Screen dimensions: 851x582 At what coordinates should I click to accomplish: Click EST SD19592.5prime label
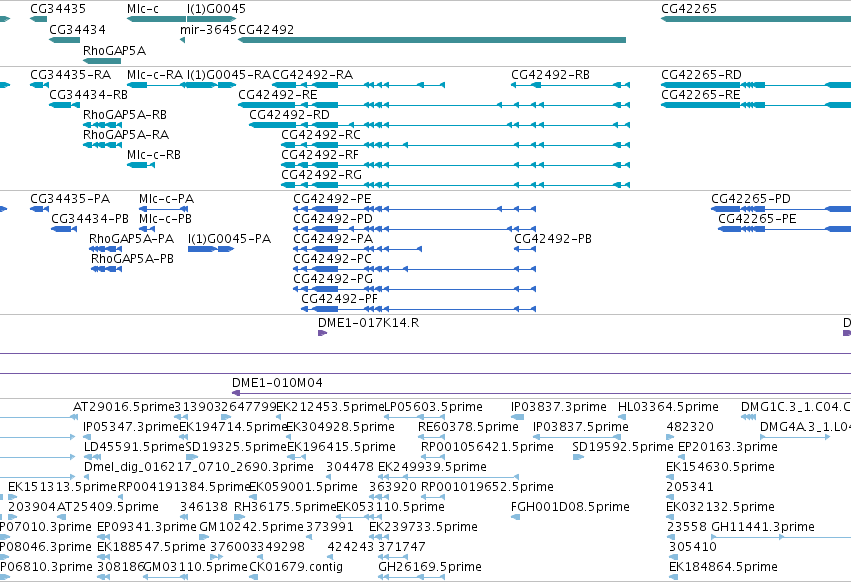(623, 447)
